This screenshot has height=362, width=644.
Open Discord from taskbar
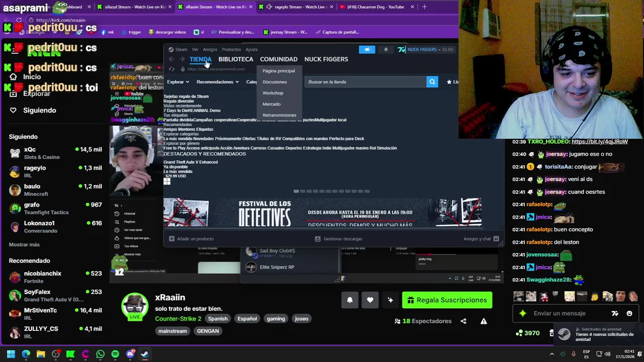[130, 354]
